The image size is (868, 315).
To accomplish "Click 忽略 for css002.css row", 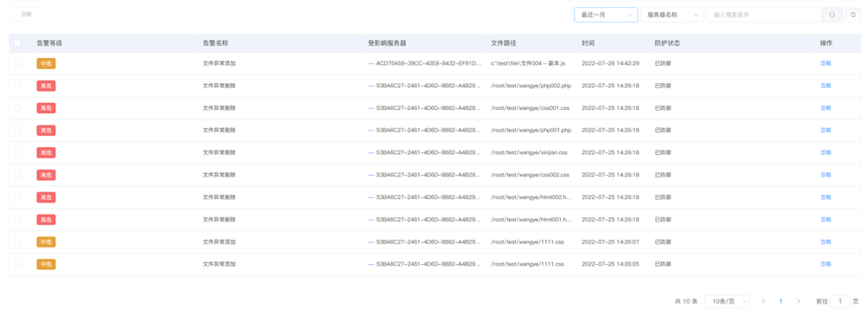I will point(826,175).
